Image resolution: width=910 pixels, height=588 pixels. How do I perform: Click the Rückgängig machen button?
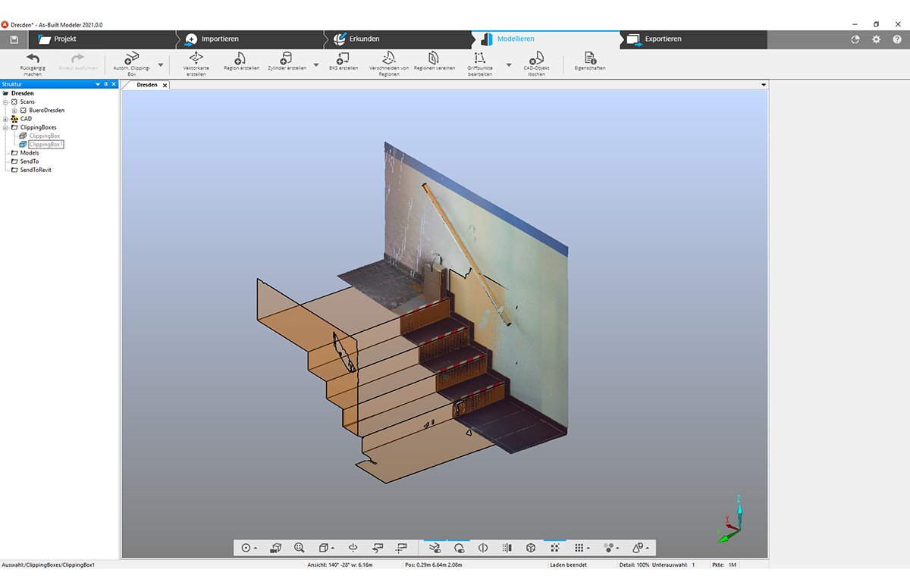(x=32, y=61)
